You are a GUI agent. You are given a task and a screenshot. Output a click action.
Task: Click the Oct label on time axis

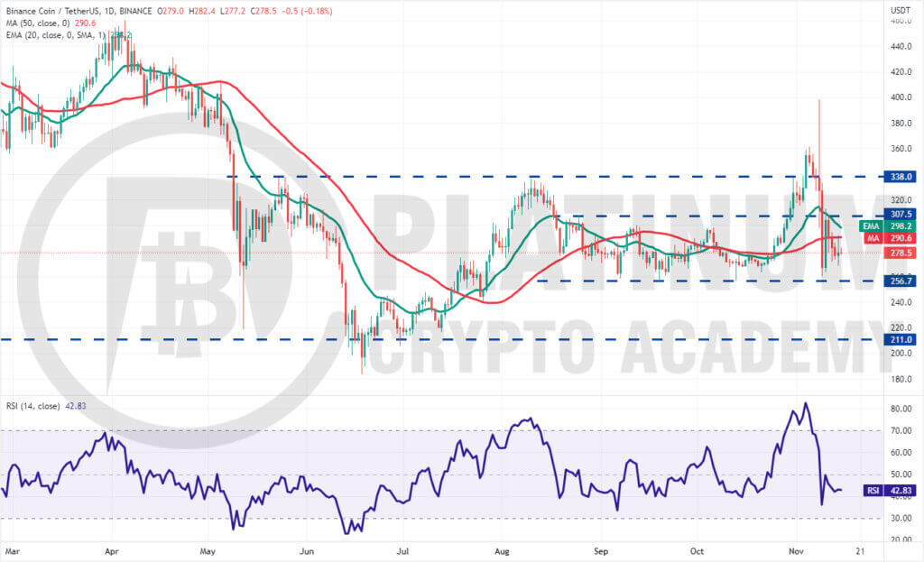pyautogui.click(x=697, y=551)
